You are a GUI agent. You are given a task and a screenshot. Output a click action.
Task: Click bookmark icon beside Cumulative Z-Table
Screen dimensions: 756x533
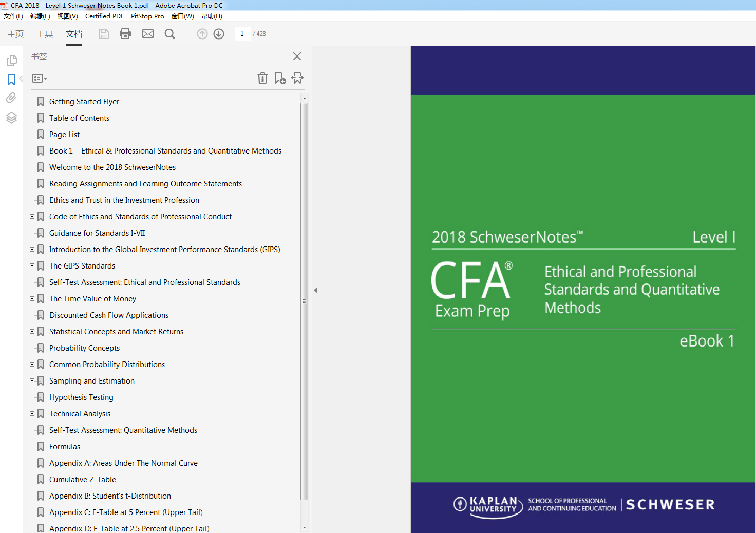(x=41, y=480)
